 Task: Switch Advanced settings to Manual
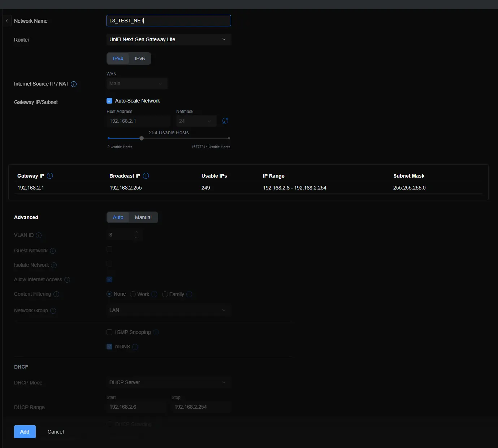pyautogui.click(x=143, y=217)
